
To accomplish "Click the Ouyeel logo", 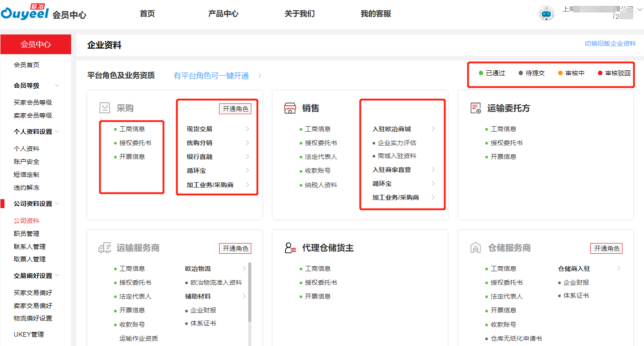I will pos(26,13).
